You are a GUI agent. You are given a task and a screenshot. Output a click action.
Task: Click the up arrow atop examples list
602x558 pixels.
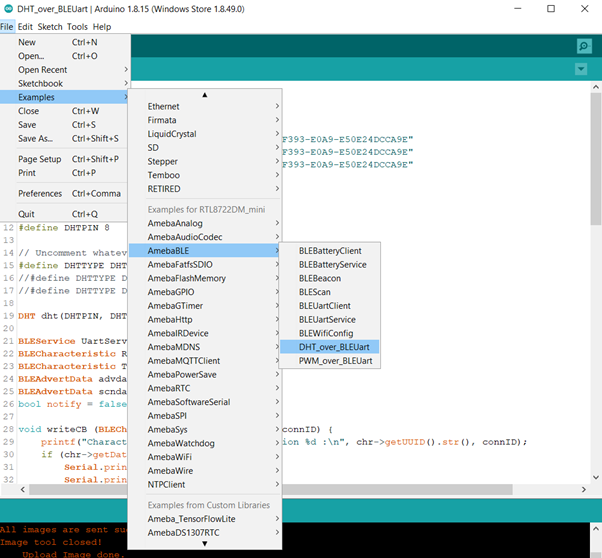click(x=205, y=95)
